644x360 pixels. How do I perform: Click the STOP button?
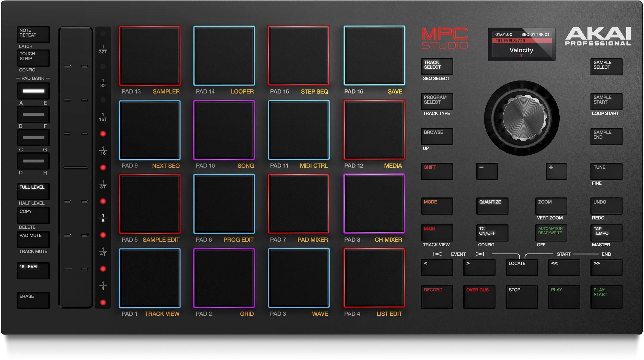click(522, 297)
